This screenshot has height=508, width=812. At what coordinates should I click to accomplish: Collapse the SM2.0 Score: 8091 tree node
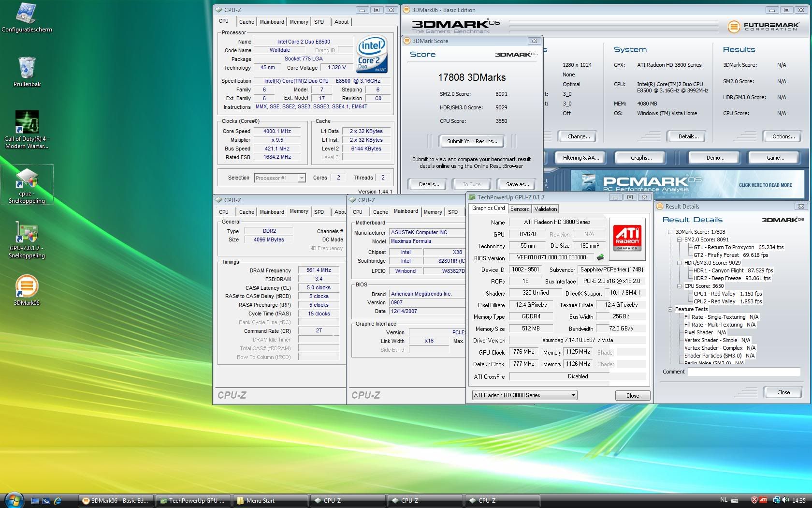[x=679, y=239]
